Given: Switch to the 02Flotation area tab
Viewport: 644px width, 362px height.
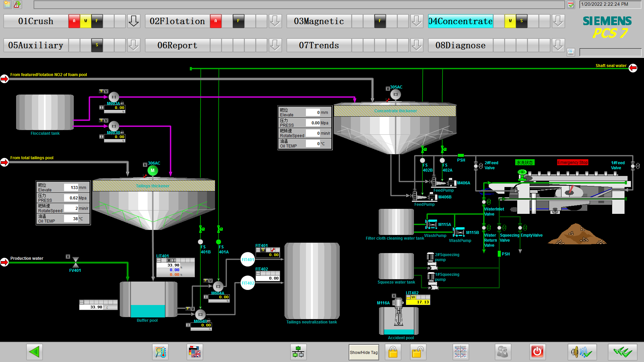Looking at the screenshot, I should (177, 21).
